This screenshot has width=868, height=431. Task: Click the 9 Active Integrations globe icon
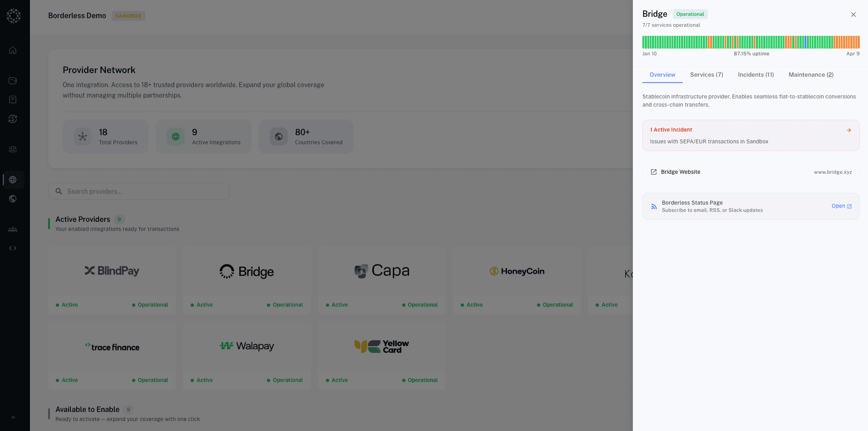click(x=176, y=137)
